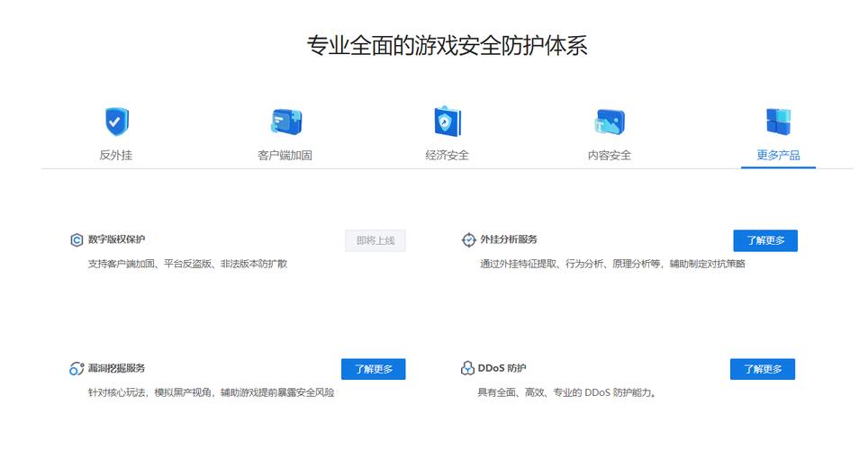This screenshot has width=868, height=450.
Task: Select the 经济安全 tab label
Action: [x=448, y=155]
